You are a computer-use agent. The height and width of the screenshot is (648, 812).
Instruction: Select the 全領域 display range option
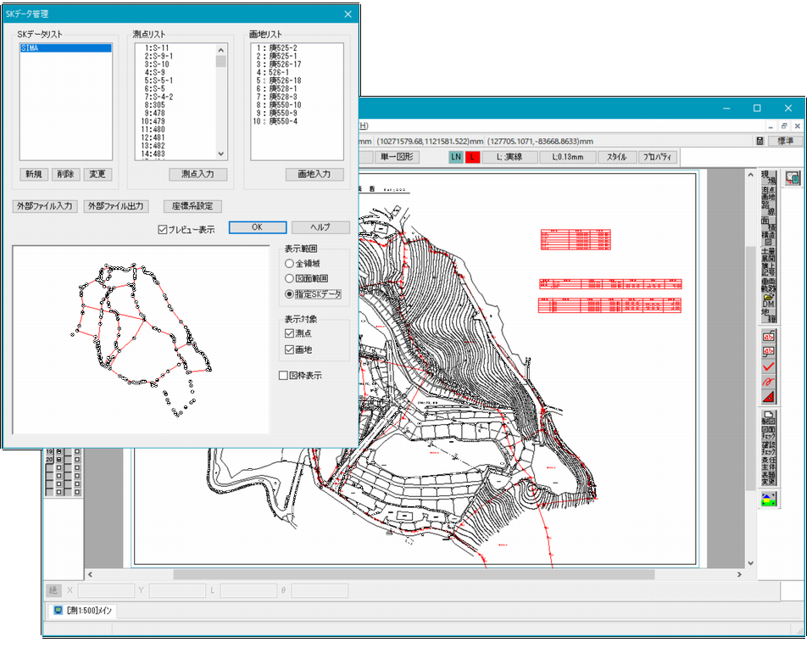(x=290, y=263)
